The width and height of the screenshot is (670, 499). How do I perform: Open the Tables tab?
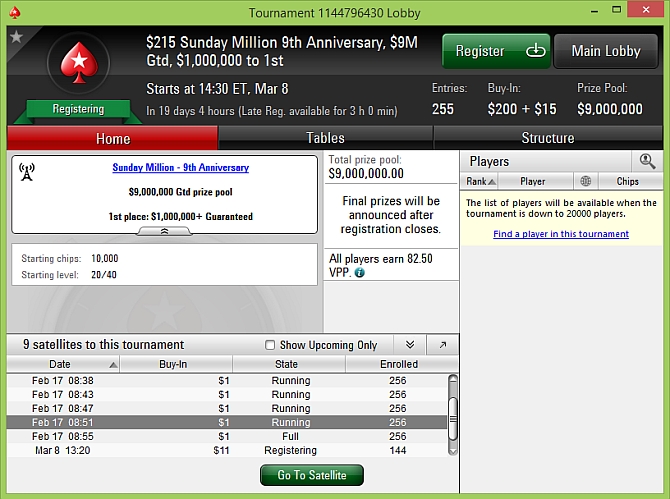[x=326, y=138]
